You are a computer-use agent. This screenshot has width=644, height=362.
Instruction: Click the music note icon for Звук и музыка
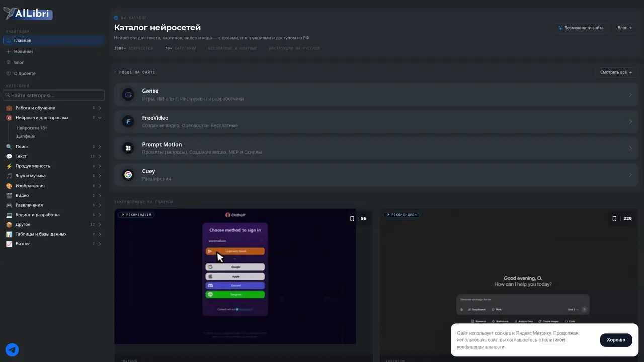coord(9,176)
